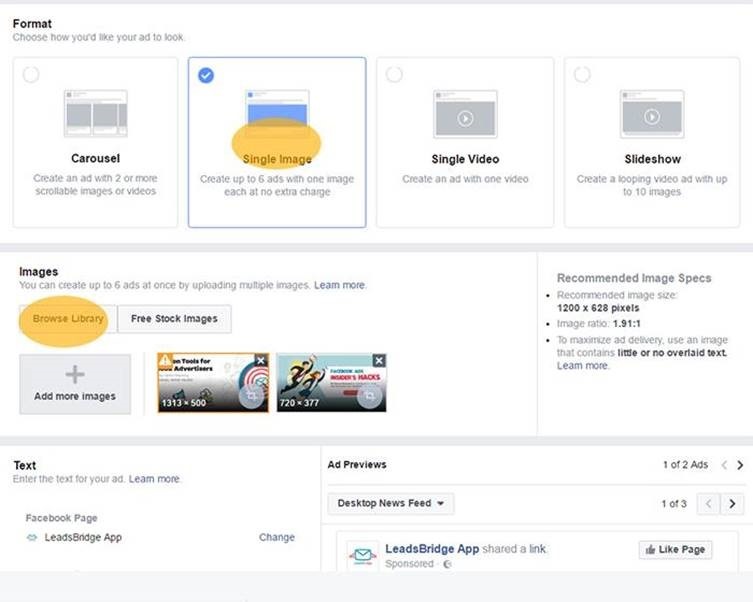Remove the 720 × 377 image
Image resolution: width=753 pixels, height=602 pixels.
pyautogui.click(x=379, y=360)
